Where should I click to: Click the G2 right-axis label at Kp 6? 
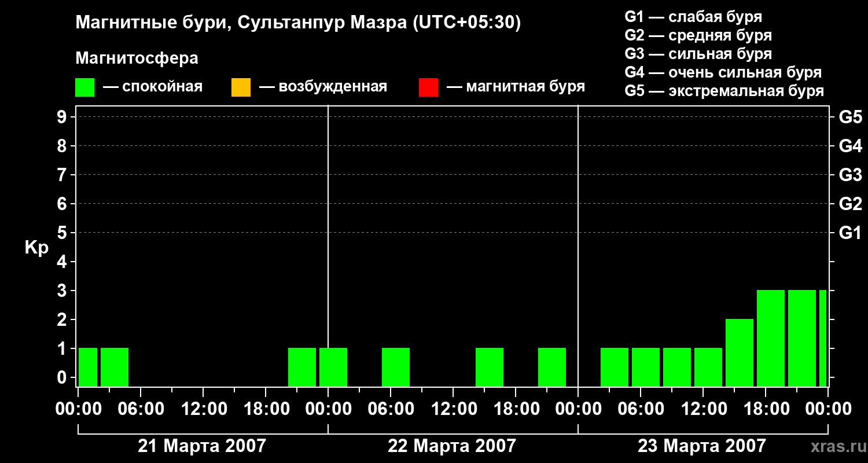850,204
